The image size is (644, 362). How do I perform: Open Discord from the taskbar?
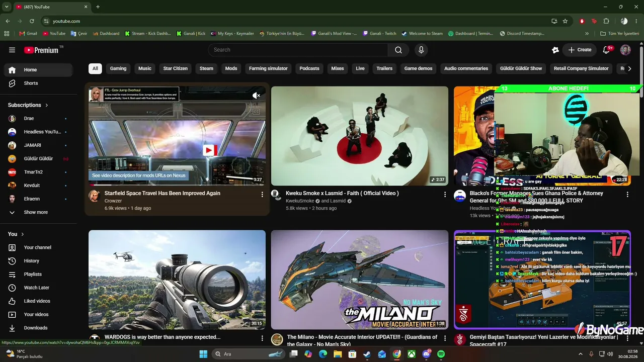(x=427, y=354)
